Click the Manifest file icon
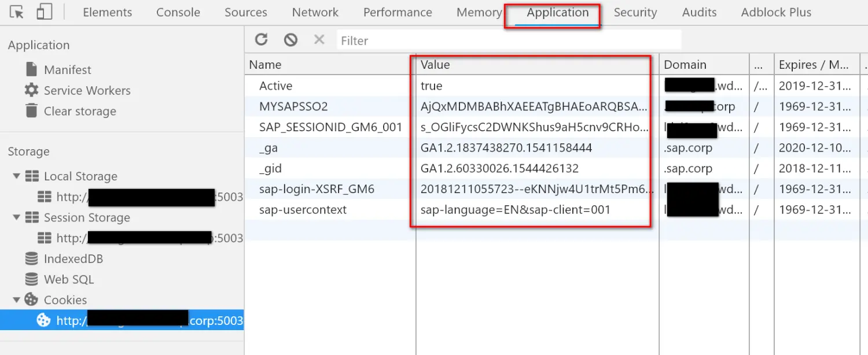Viewport: 868px width, 355px height. [32, 69]
